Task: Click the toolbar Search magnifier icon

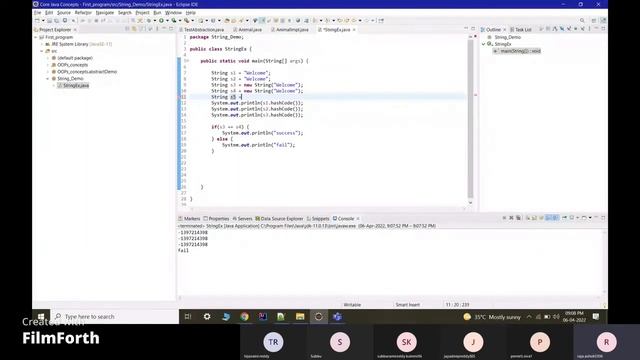Action: click(582, 20)
